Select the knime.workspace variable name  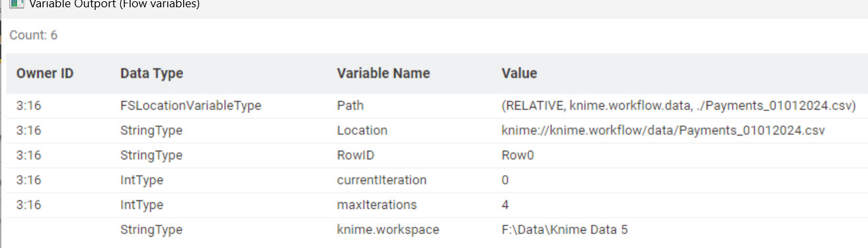(388, 229)
